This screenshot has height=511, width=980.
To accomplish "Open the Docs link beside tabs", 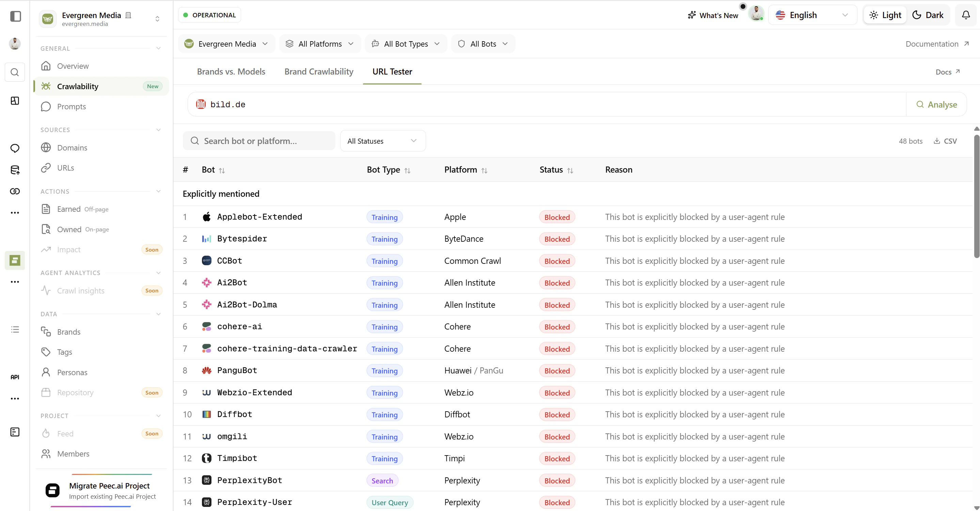I will (948, 71).
